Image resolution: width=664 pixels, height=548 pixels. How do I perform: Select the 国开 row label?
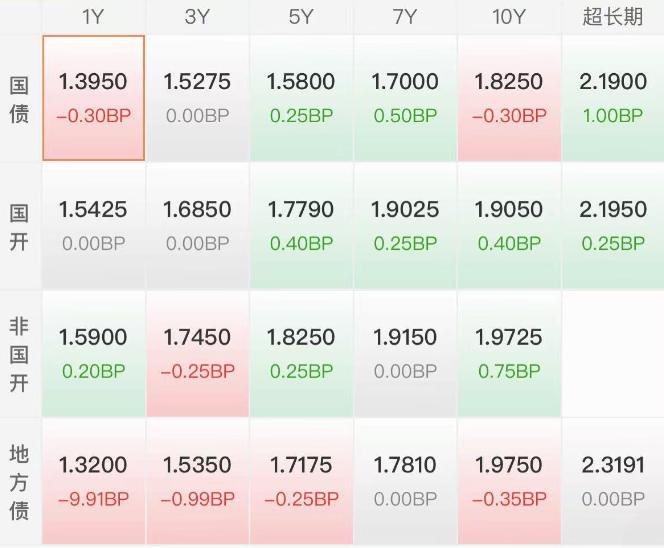coord(19,226)
